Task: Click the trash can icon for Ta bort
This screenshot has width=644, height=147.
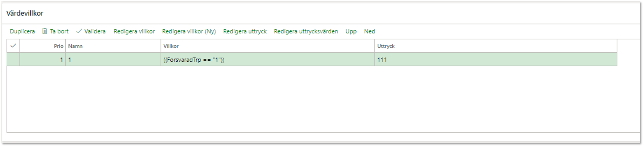Action: 45,31
